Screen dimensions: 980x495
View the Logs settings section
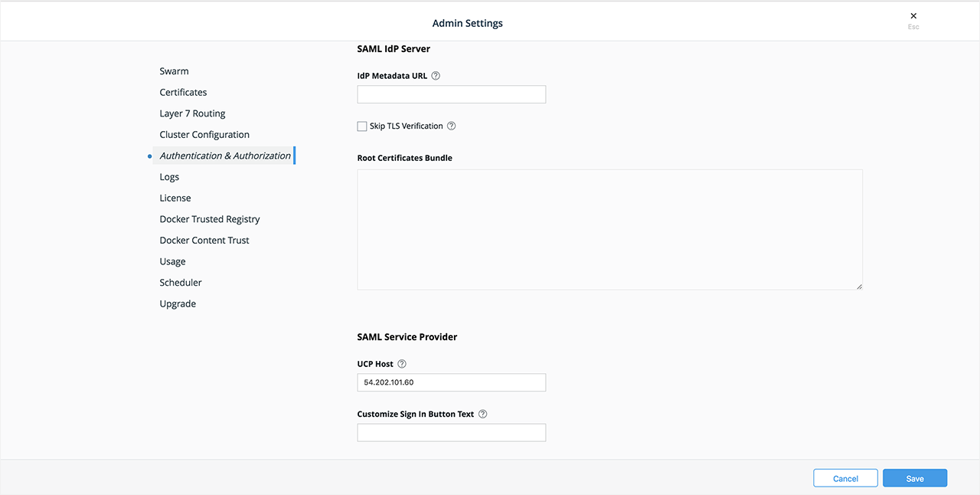tap(169, 176)
